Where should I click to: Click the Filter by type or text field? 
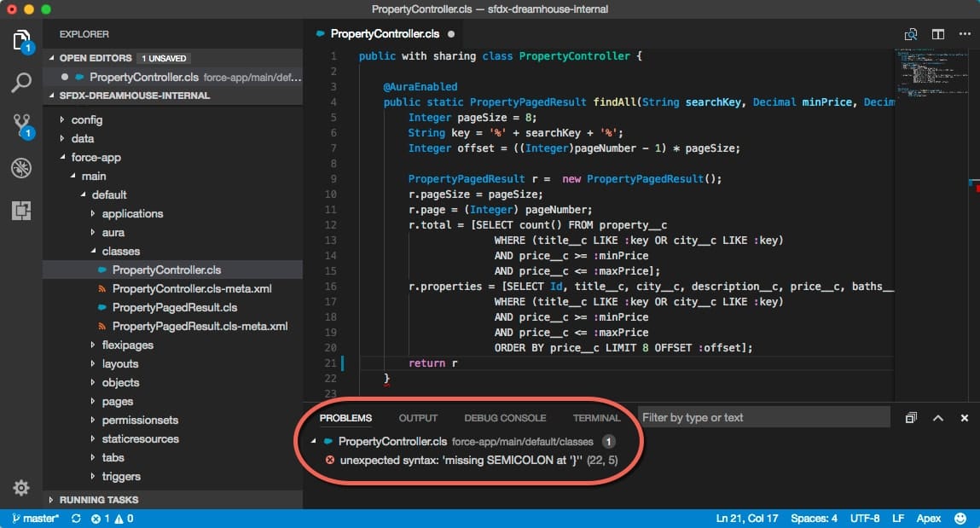(x=763, y=417)
